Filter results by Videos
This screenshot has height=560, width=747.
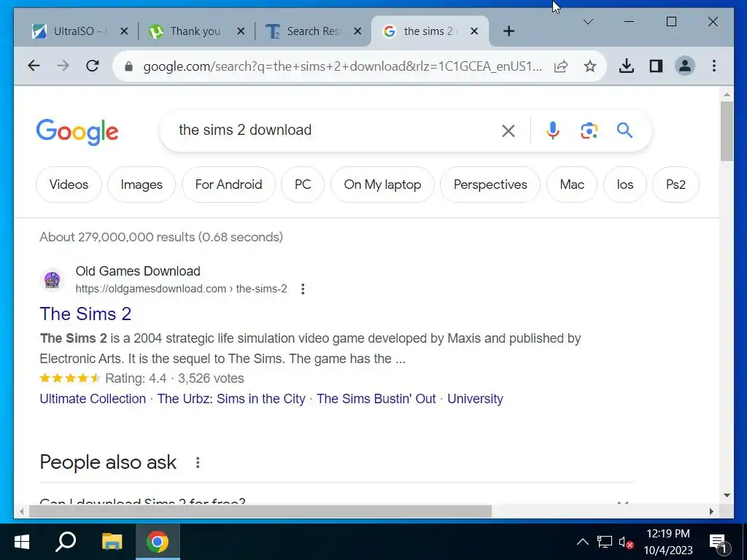tap(69, 184)
